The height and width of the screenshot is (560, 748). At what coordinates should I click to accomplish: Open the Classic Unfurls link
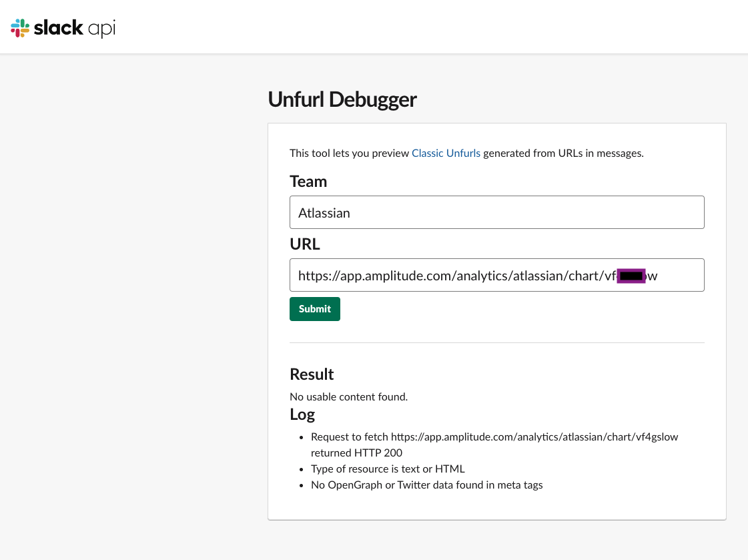click(446, 153)
